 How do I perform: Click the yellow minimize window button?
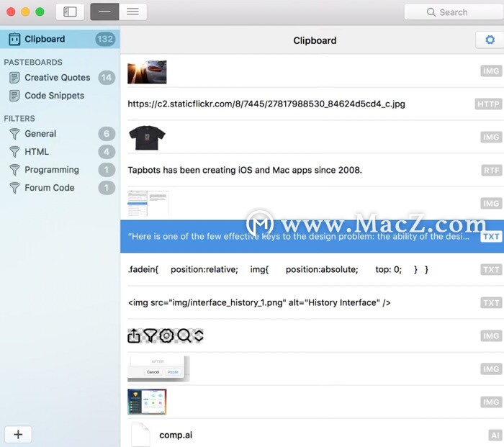[x=25, y=12]
